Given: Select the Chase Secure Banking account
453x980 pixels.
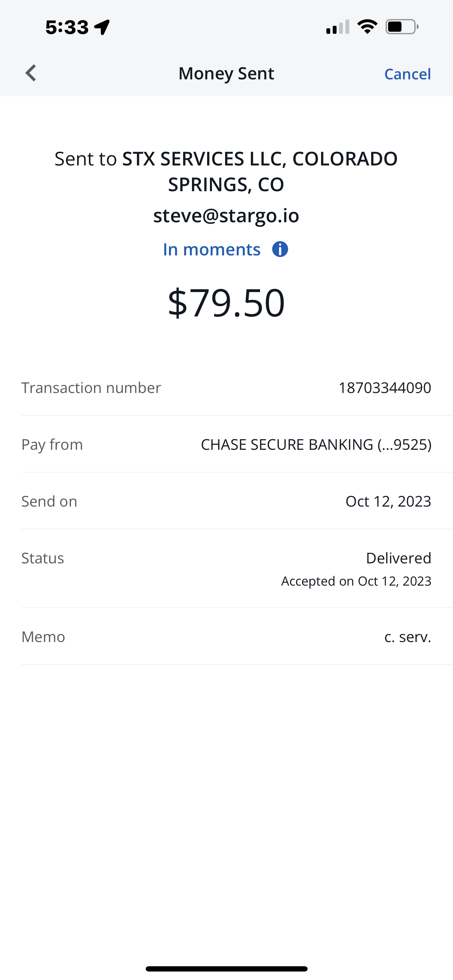Looking at the screenshot, I should click(x=316, y=444).
